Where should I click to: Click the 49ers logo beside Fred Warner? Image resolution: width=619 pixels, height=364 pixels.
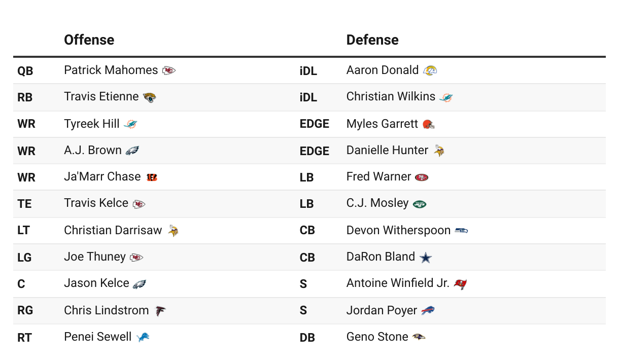[422, 177]
